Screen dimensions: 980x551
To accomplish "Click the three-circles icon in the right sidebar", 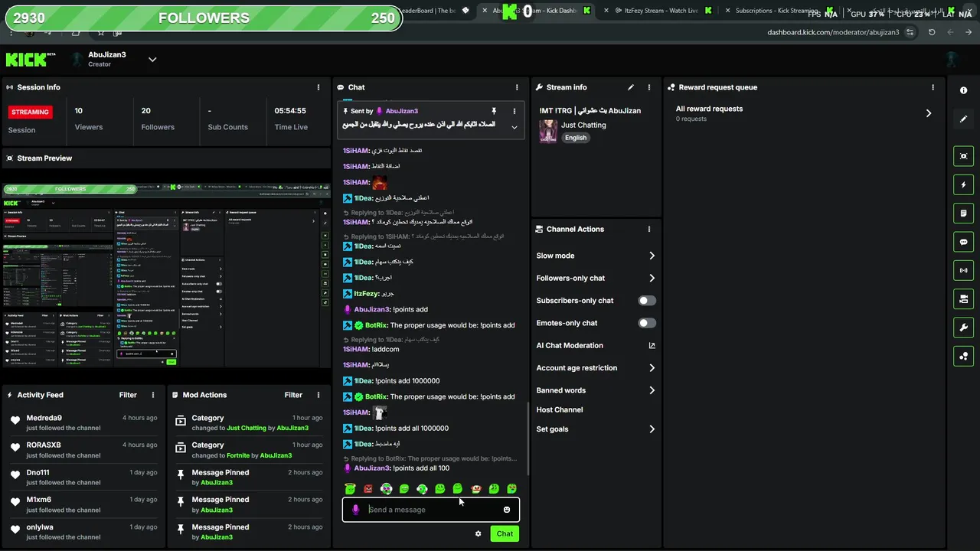I will (x=963, y=356).
